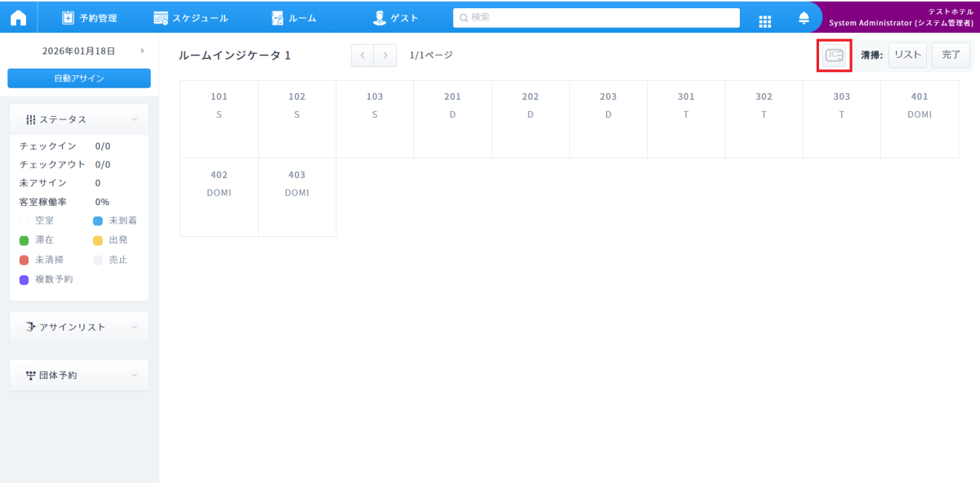Click the ステータス panel icon
980x483 pixels.
tap(31, 119)
